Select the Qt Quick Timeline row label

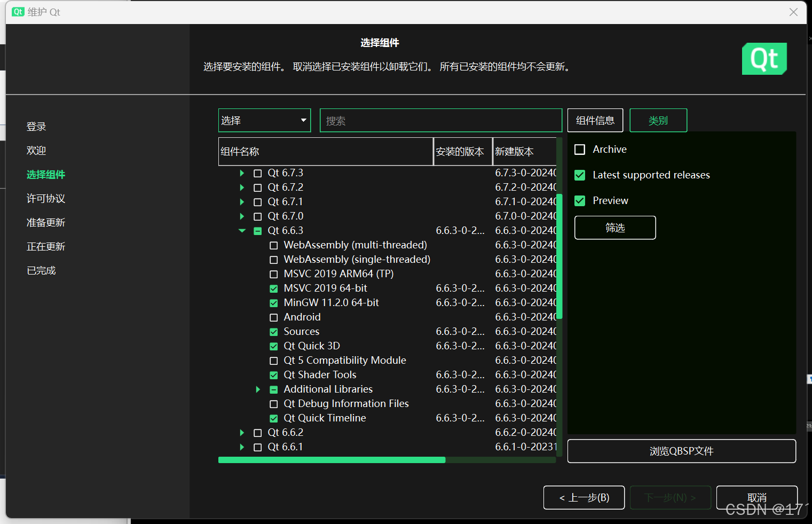(325, 418)
